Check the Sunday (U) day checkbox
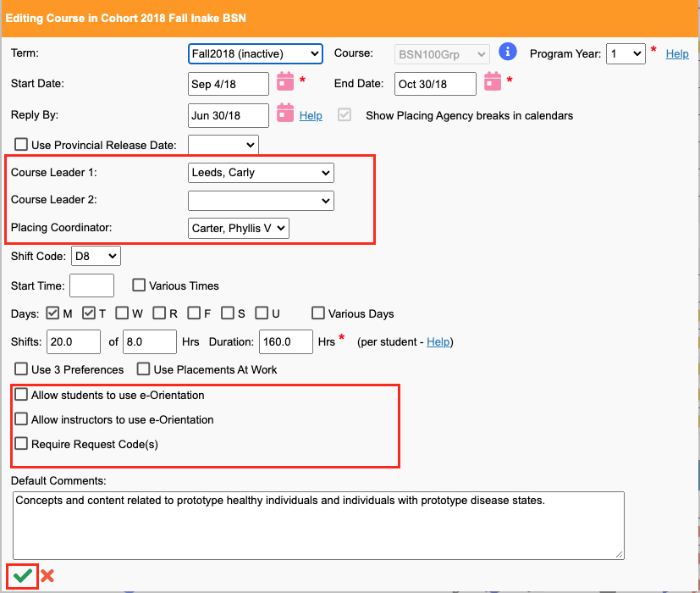The width and height of the screenshot is (700, 593). pyautogui.click(x=262, y=313)
